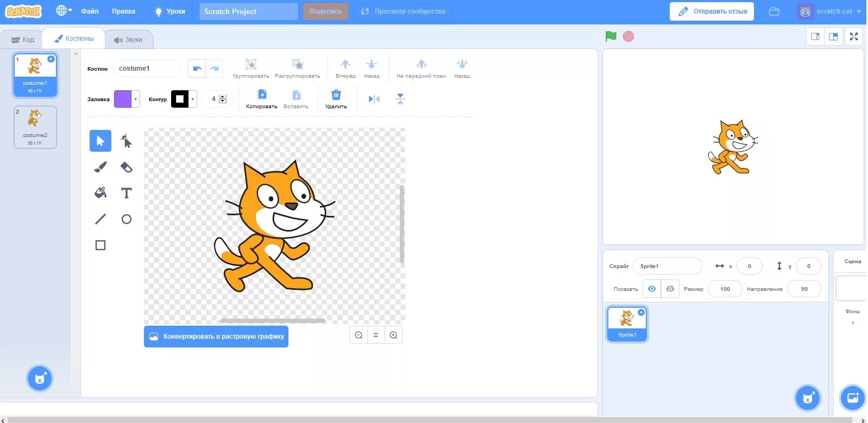This screenshot has height=423, width=868.
Task: Select the Text tool
Action: (126, 192)
